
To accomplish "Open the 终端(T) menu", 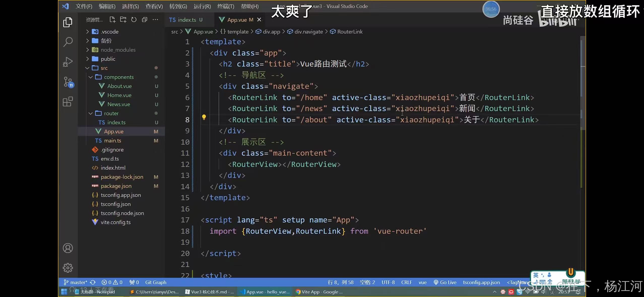I will 226,6.
